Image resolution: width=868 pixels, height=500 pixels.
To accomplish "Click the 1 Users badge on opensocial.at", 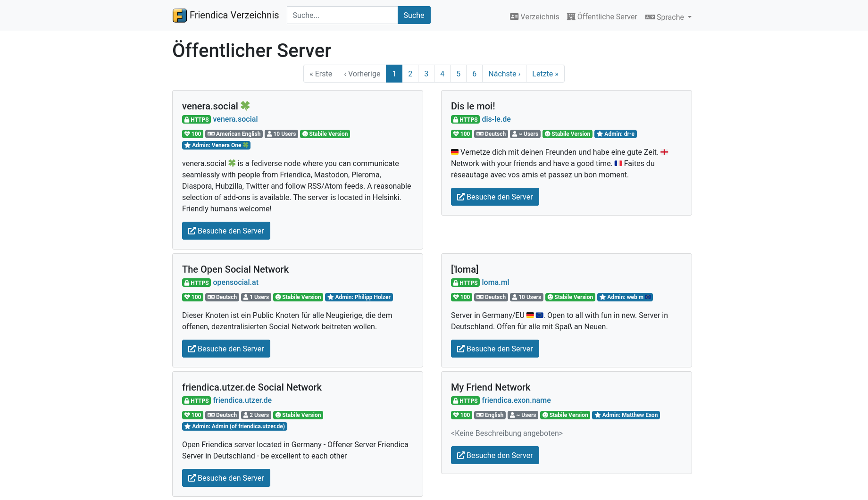I will pos(256,297).
